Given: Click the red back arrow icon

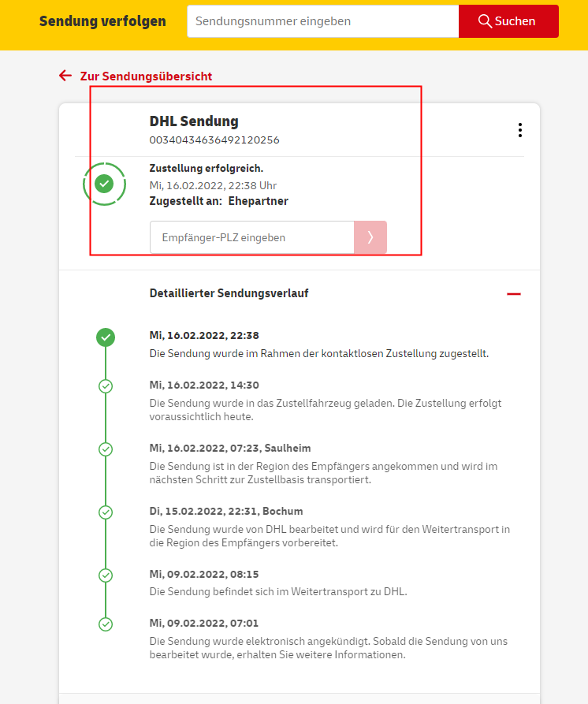Looking at the screenshot, I should (65, 76).
